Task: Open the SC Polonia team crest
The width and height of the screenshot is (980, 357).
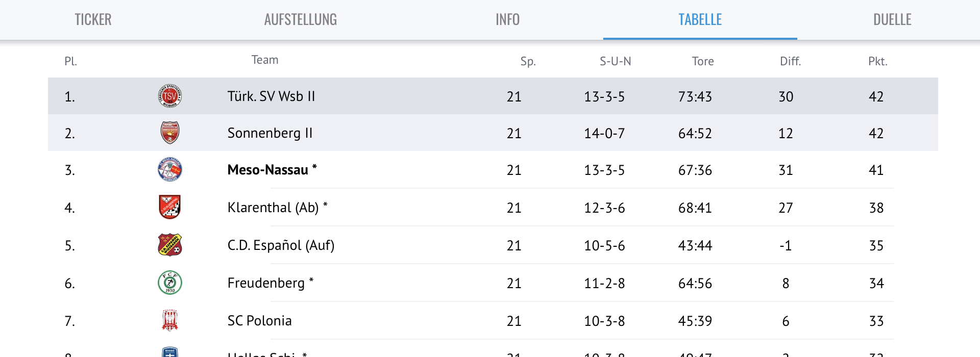Action: tap(170, 320)
